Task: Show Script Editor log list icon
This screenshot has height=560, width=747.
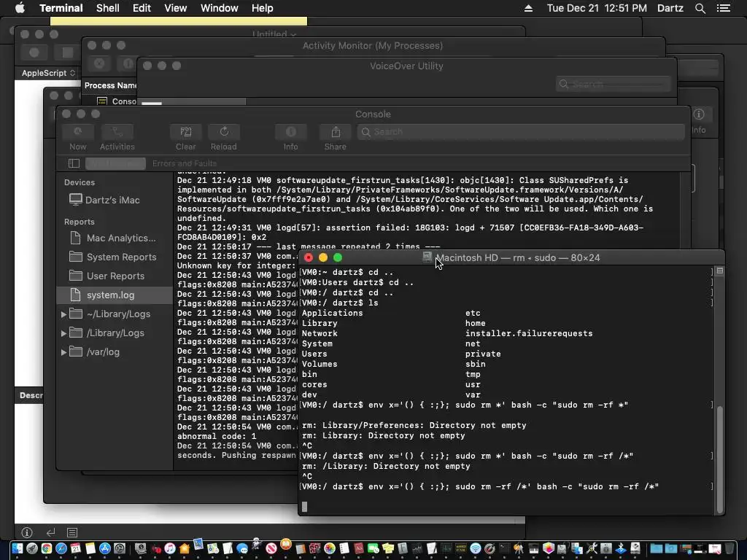Action: click(x=72, y=532)
